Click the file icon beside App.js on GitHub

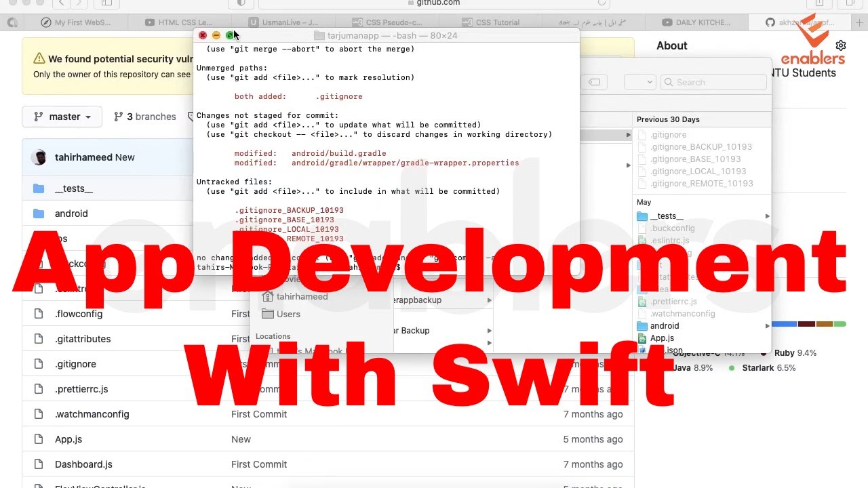pyautogui.click(x=39, y=439)
